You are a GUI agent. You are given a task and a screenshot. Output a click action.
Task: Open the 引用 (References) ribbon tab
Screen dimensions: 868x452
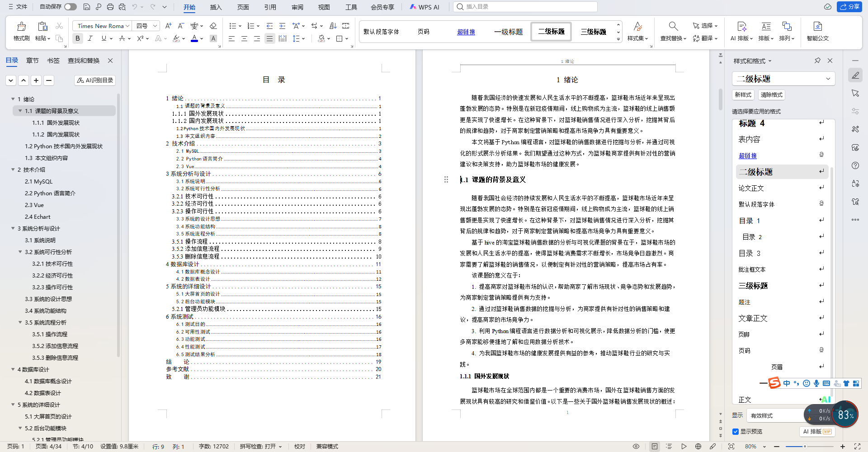point(270,7)
